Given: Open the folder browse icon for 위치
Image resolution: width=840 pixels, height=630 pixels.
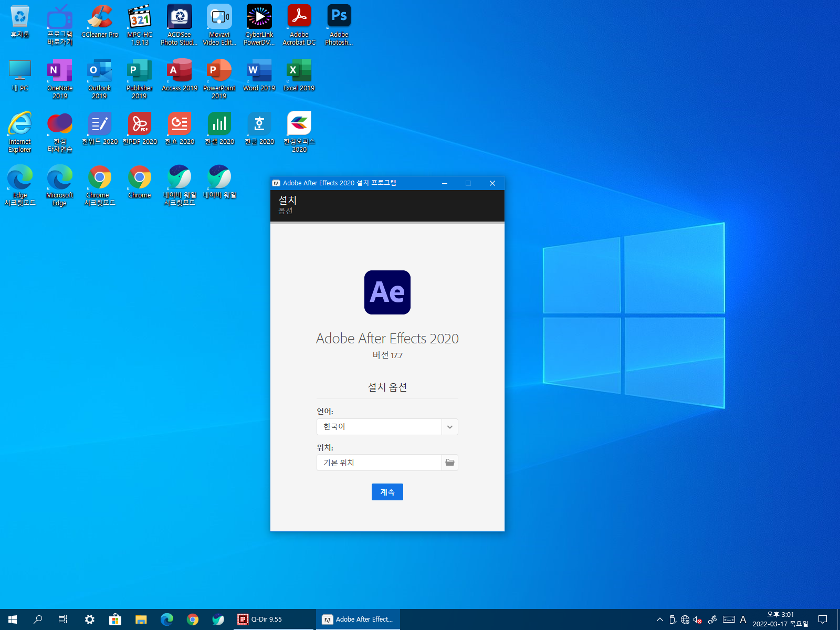Looking at the screenshot, I should 450,463.
